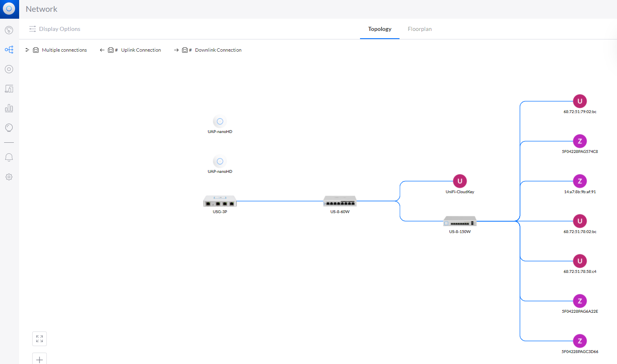Viewport: 617px width, 364px height.
Task: Select client node 5F04228PAG574C8
Action: (580, 141)
